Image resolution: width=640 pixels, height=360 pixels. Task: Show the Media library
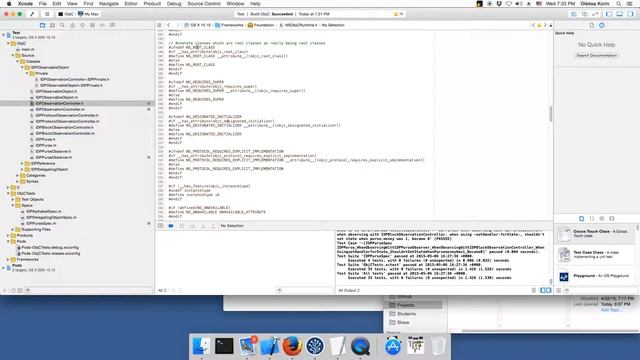pos(611,219)
